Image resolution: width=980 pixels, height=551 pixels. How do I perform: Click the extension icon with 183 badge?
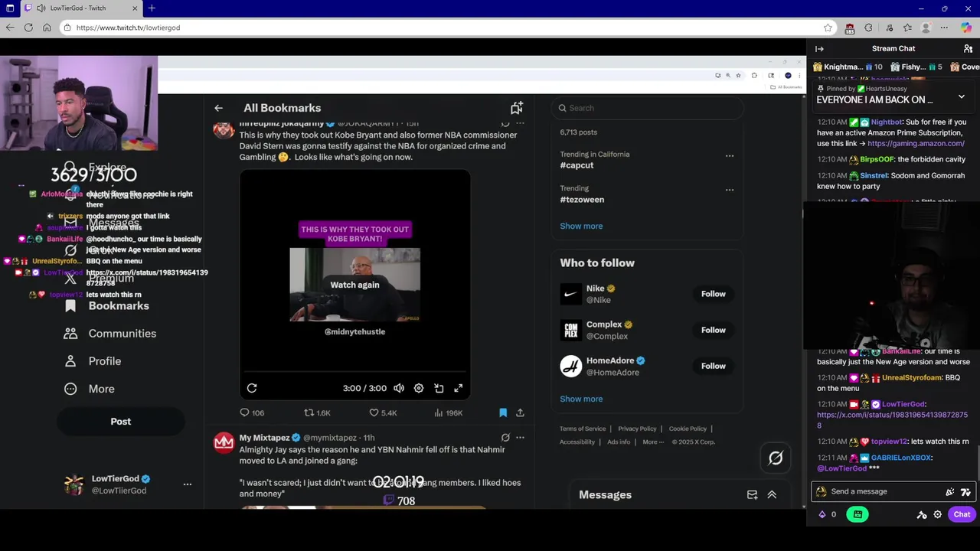(x=849, y=28)
